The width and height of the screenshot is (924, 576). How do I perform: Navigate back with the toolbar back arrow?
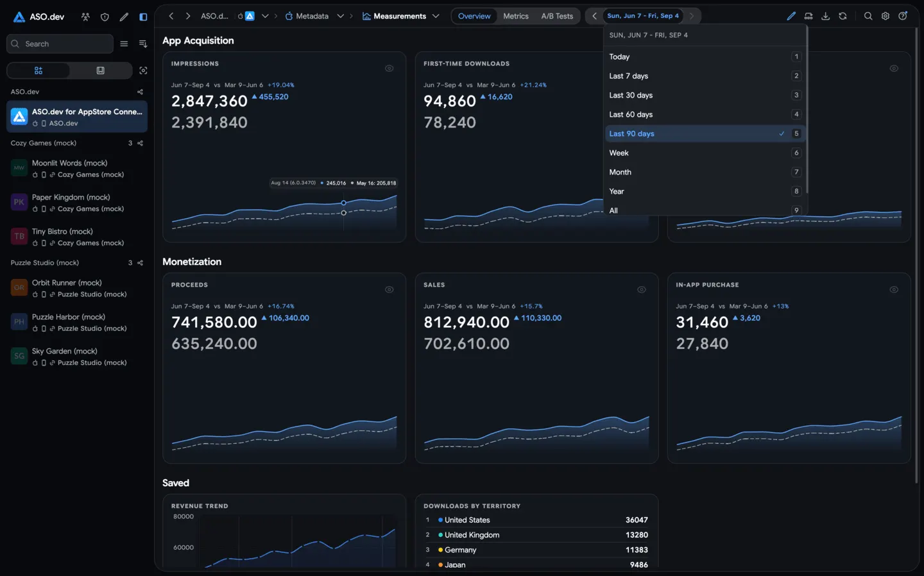[171, 16]
